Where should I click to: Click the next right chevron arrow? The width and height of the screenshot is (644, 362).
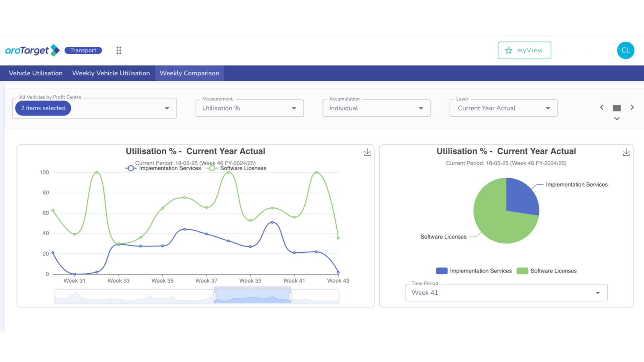[632, 107]
